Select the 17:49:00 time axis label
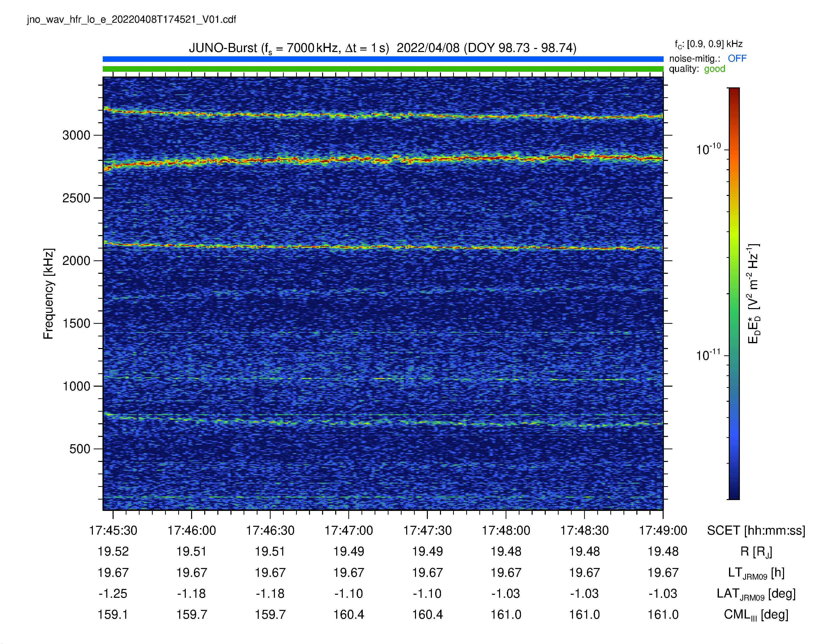Screen dimensions: 833x644 click(663, 530)
